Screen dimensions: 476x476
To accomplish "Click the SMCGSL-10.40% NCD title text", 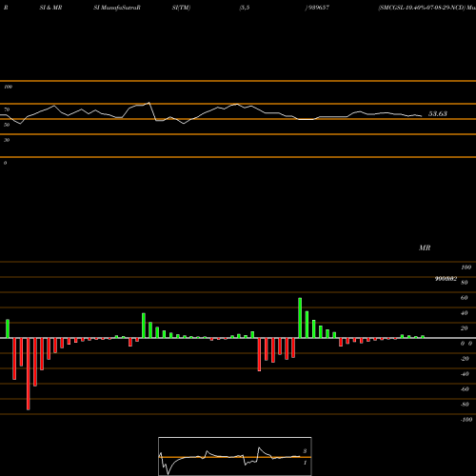I will tap(426, 8).
